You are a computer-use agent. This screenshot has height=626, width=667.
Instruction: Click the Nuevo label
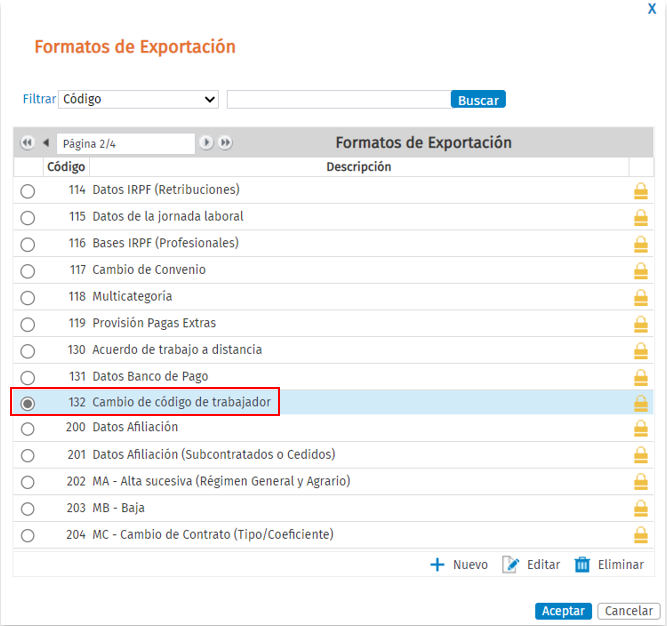click(x=470, y=565)
